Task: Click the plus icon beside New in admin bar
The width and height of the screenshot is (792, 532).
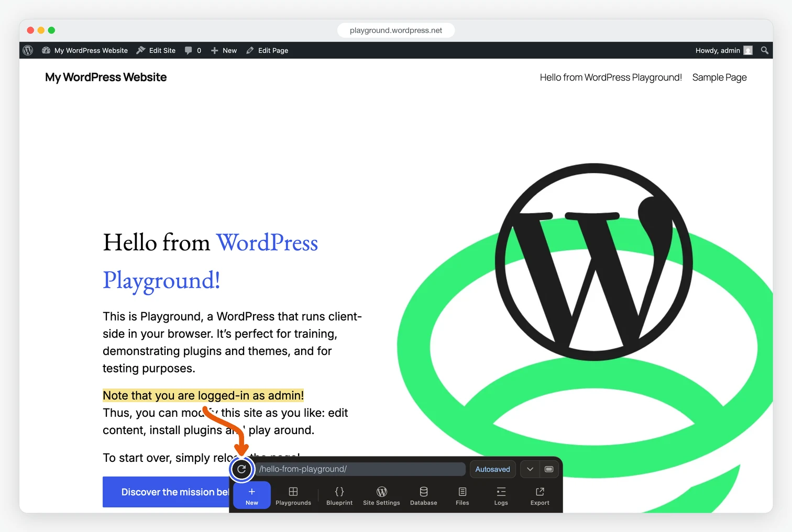Action: [x=214, y=50]
